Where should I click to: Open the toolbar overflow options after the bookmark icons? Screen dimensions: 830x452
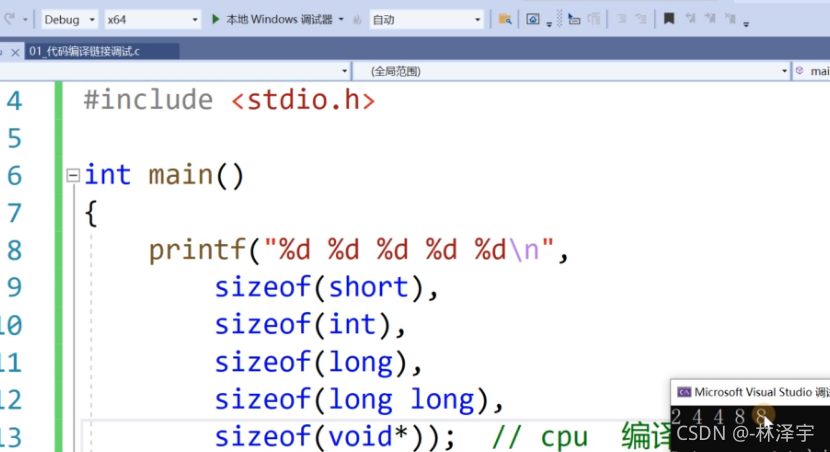point(746,24)
